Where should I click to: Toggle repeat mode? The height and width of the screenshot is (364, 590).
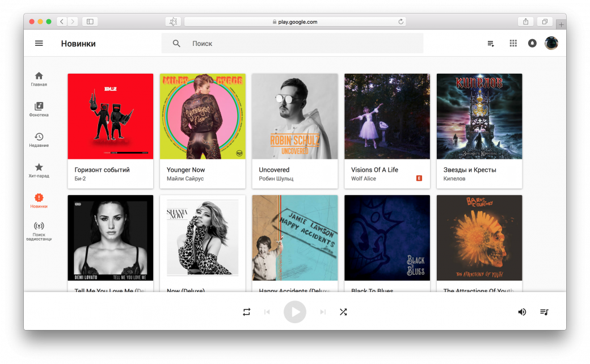point(246,312)
